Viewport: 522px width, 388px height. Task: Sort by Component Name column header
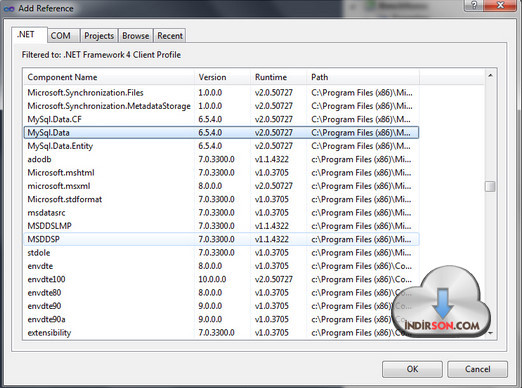(x=109, y=77)
